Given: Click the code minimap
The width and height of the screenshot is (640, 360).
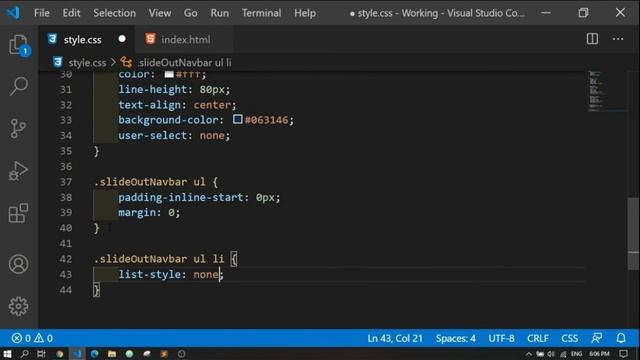Looking at the screenshot, I should coord(607,91).
